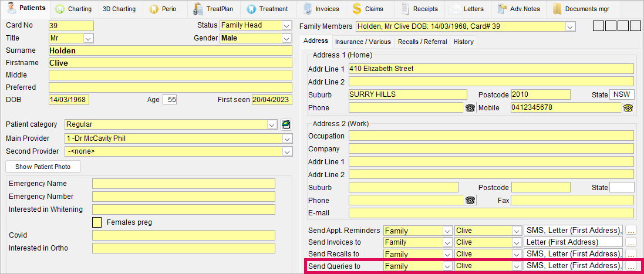Toggle the Females preg checkbox
This screenshot has height=274, width=644.
96,222
